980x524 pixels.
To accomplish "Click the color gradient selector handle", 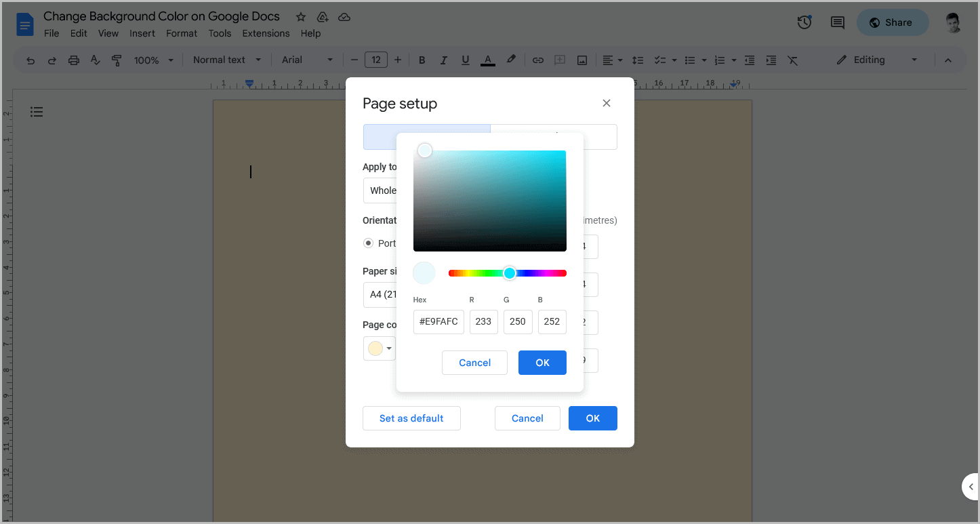I will [x=425, y=150].
